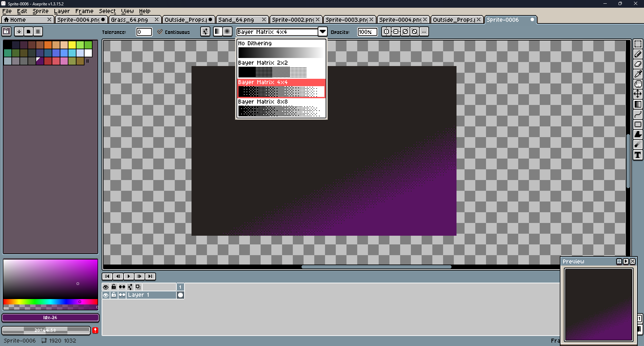
Task: Switch to Grass_64.png tab
Action: click(x=130, y=20)
